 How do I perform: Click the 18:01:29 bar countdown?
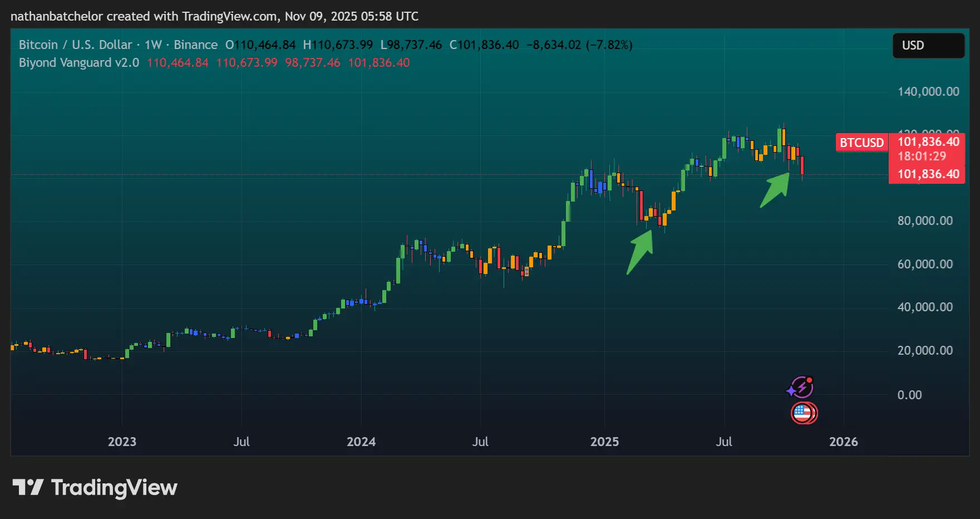click(922, 156)
